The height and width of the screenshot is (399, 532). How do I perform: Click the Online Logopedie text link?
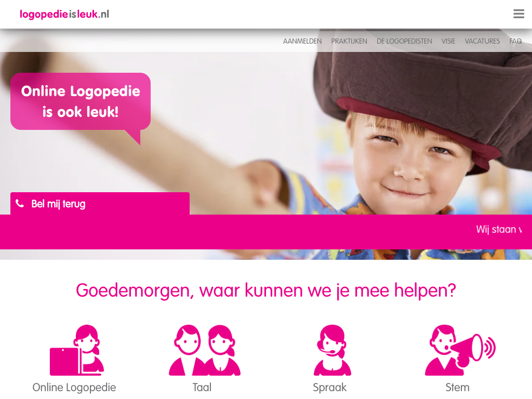click(74, 388)
